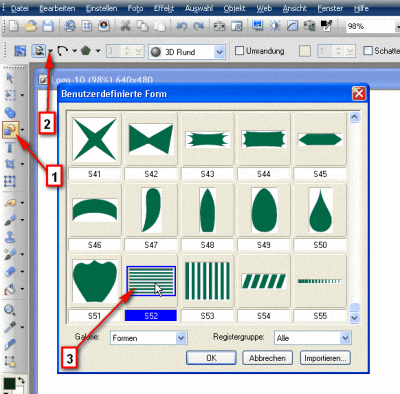
Task: Click the border color swatch beside Umrandung
Action: pos(305,51)
